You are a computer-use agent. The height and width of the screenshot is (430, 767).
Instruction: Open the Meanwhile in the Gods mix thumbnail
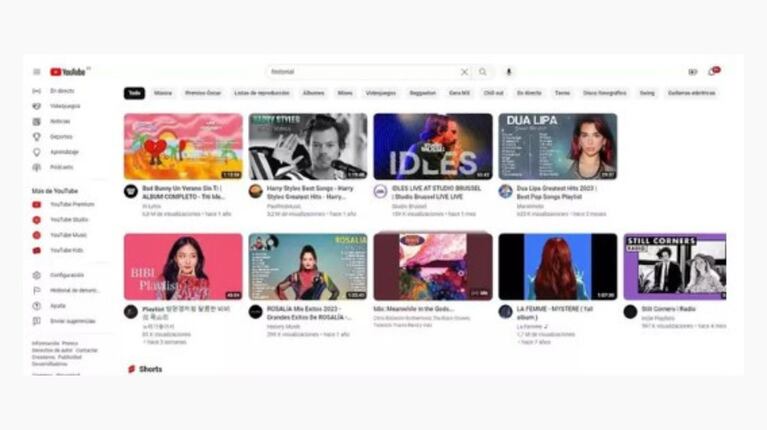pos(433,267)
